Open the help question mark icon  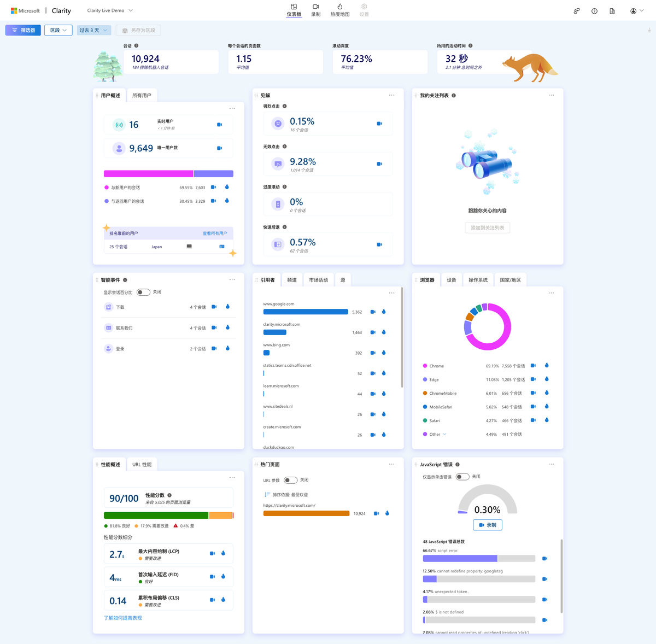[594, 11]
